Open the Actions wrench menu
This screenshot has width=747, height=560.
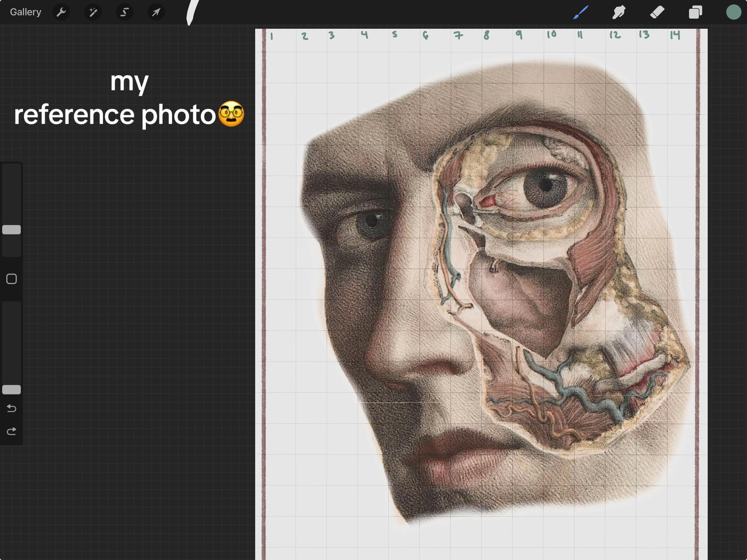61,12
